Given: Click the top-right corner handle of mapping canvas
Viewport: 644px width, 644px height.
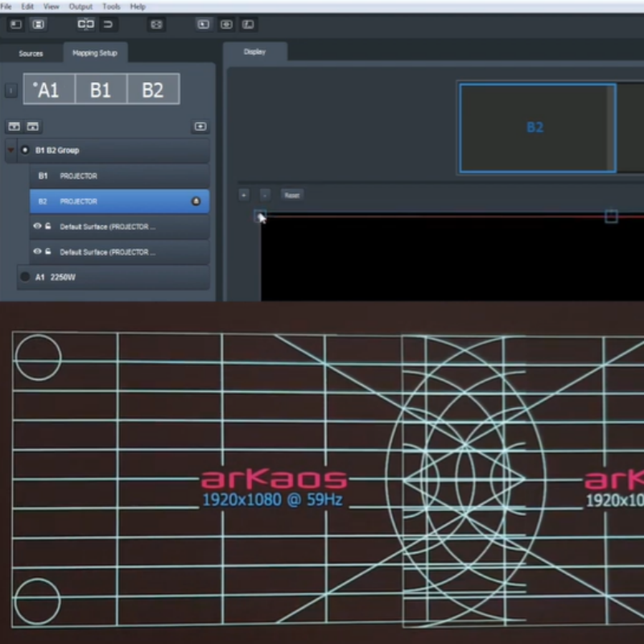Looking at the screenshot, I should point(611,216).
